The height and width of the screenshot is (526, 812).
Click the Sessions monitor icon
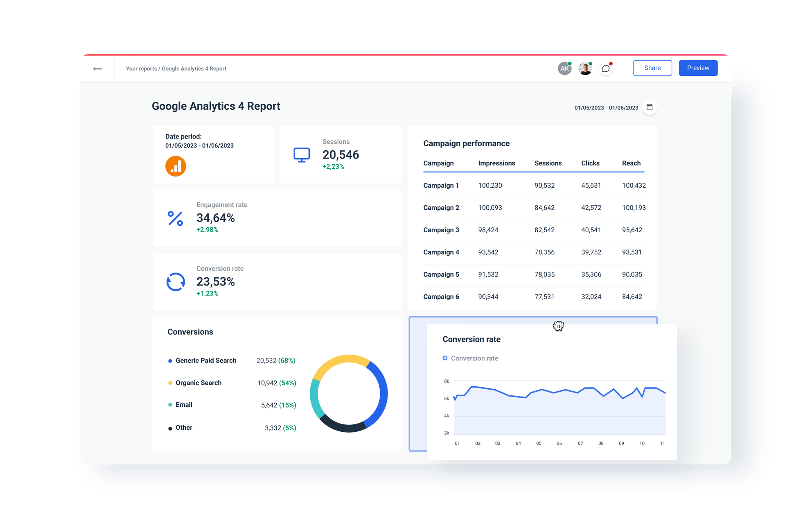[x=302, y=155]
